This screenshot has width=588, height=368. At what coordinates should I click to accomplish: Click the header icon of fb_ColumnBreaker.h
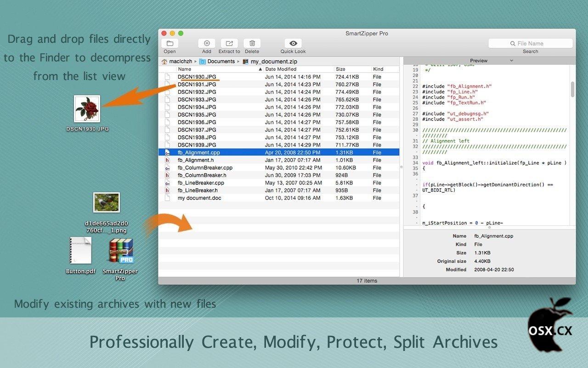168,175
